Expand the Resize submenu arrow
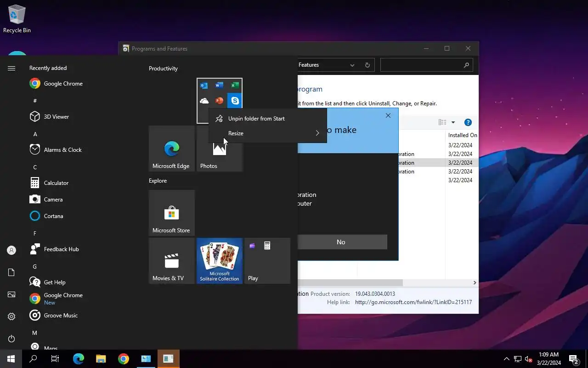The width and height of the screenshot is (588, 368). click(x=317, y=133)
